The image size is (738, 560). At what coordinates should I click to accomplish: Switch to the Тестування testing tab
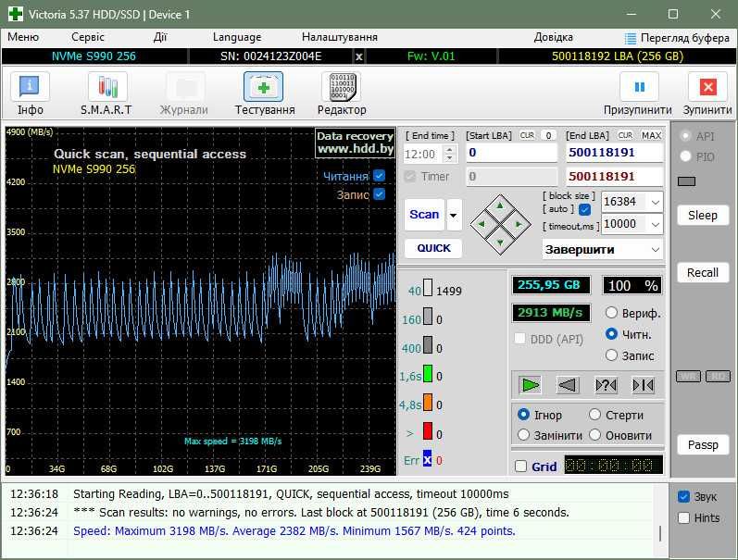pyautogui.click(x=264, y=93)
